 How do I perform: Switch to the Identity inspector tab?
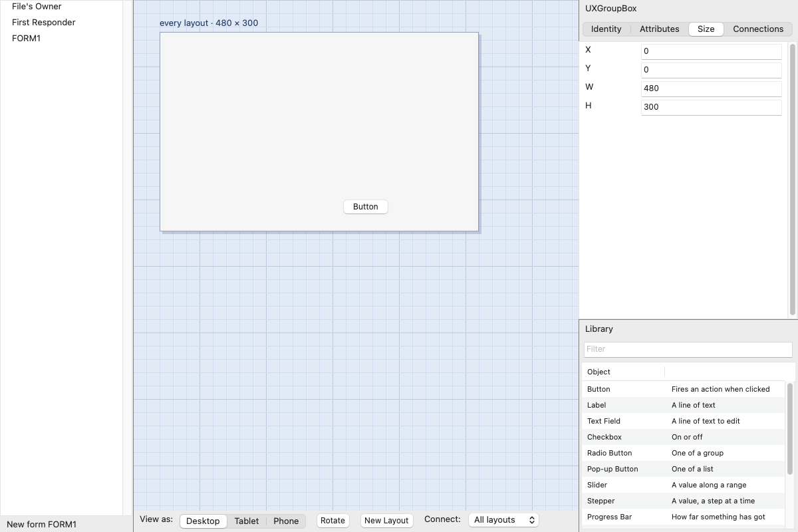tap(606, 29)
